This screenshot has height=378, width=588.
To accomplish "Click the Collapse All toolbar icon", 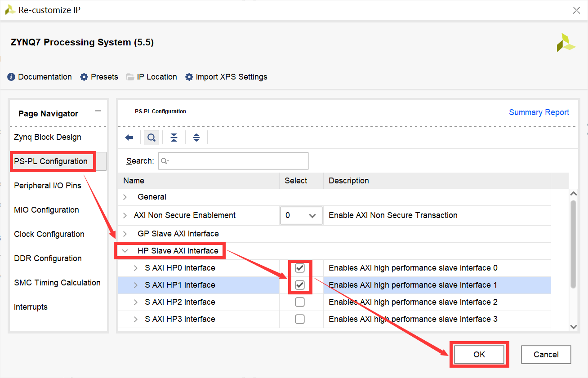I will 174,138.
